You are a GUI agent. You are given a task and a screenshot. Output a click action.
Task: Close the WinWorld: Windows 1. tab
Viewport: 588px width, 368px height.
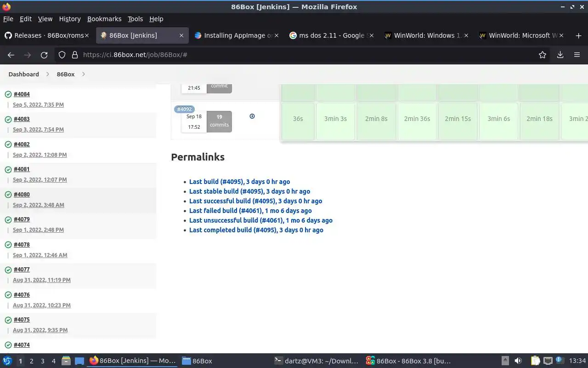click(x=466, y=35)
